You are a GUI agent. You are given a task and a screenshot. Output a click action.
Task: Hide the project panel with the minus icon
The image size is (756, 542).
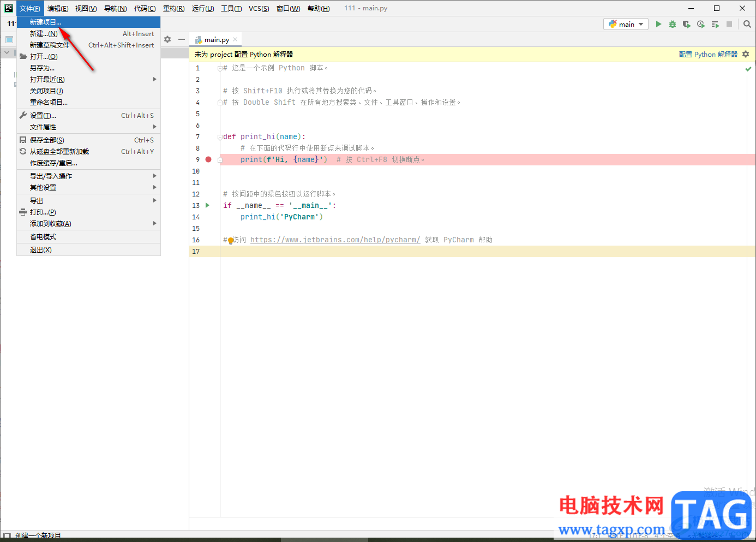[x=182, y=39]
